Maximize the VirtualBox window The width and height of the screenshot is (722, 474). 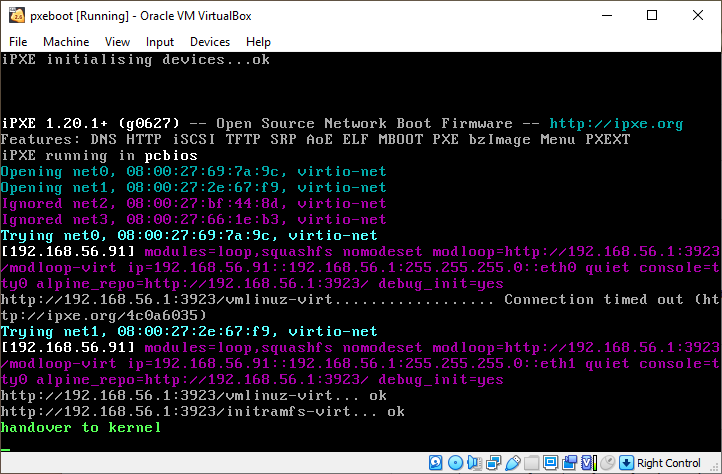(652, 15)
